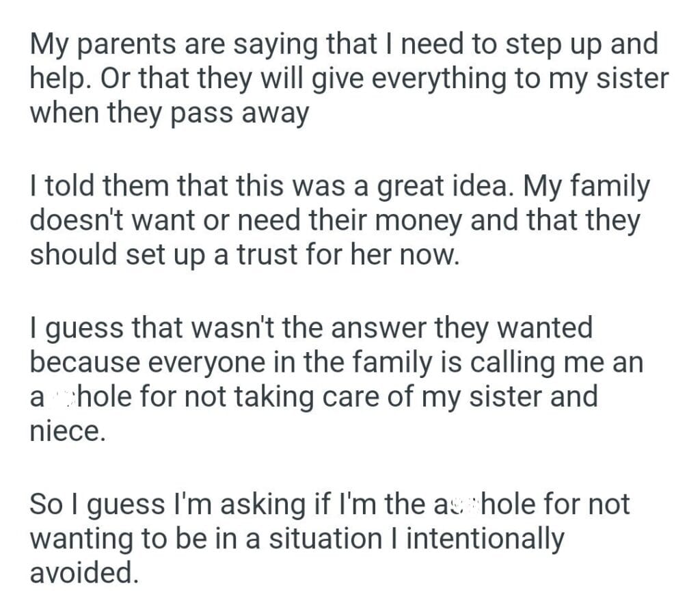Click the final word "avoided"
The height and width of the screenshot is (605, 700).
84,572
